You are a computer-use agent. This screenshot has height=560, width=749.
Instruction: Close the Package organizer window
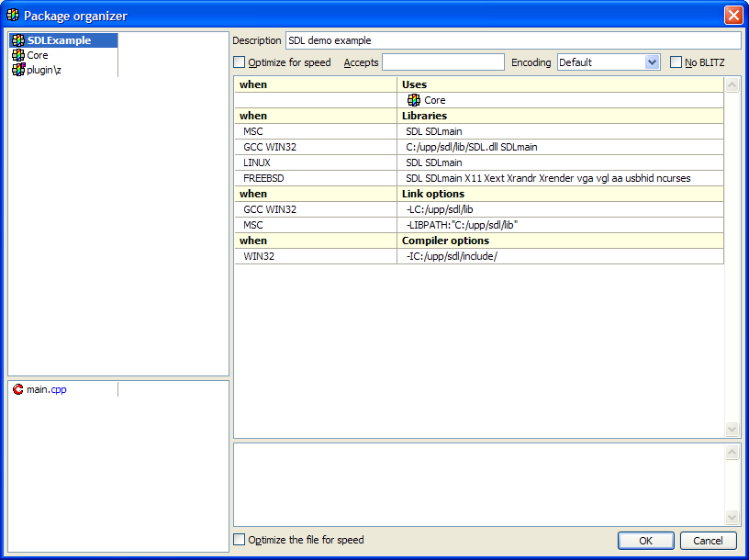pyautogui.click(x=733, y=16)
